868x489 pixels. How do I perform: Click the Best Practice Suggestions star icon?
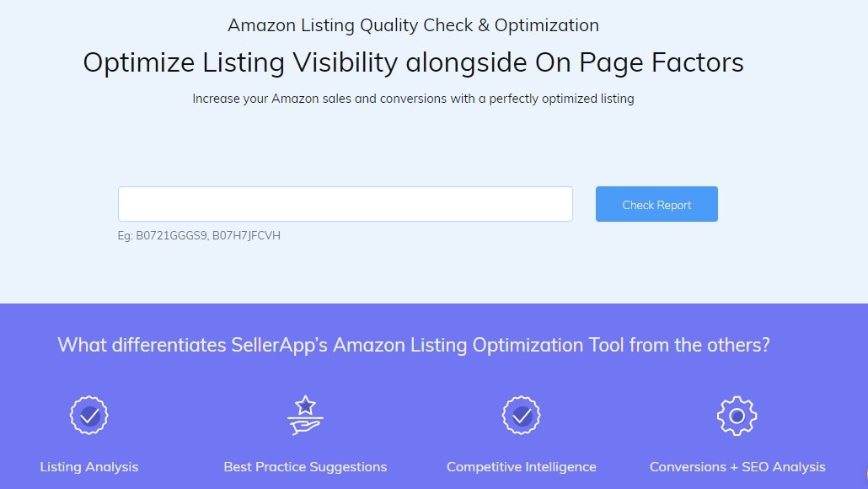point(305,415)
